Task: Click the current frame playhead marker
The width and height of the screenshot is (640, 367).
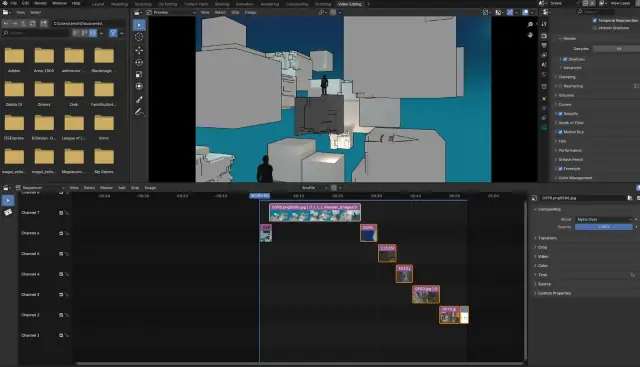Action: coord(260,196)
